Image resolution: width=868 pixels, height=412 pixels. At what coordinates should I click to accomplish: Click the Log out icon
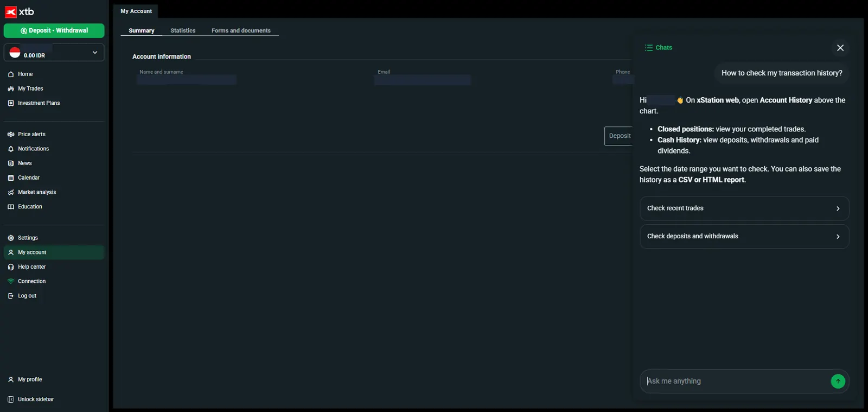11,296
